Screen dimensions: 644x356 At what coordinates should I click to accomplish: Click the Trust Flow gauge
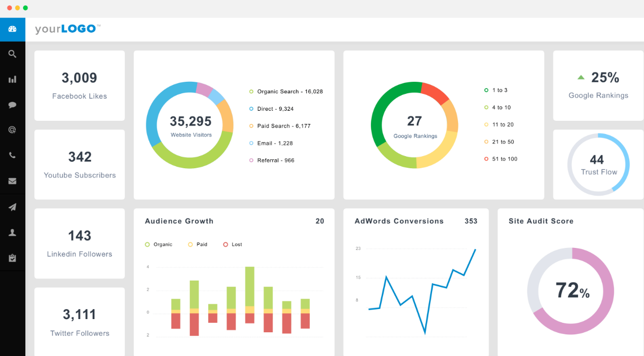(x=598, y=164)
